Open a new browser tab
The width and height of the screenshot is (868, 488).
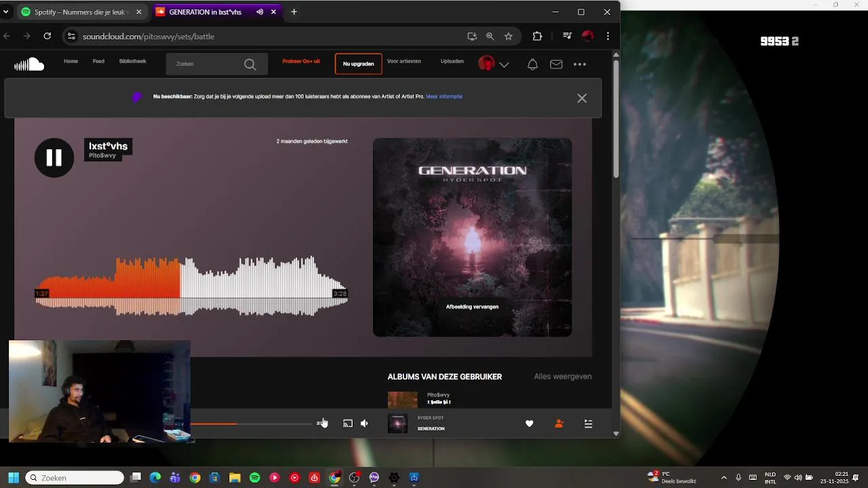click(294, 12)
